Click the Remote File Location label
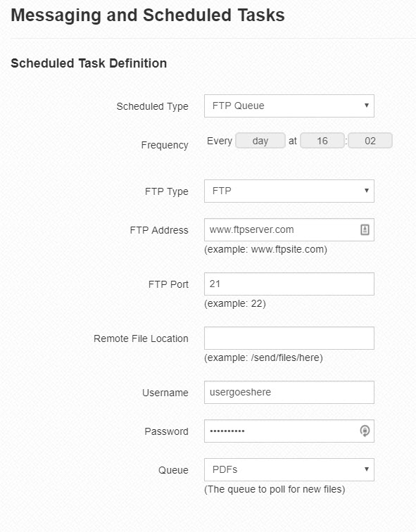 click(x=141, y=338)
